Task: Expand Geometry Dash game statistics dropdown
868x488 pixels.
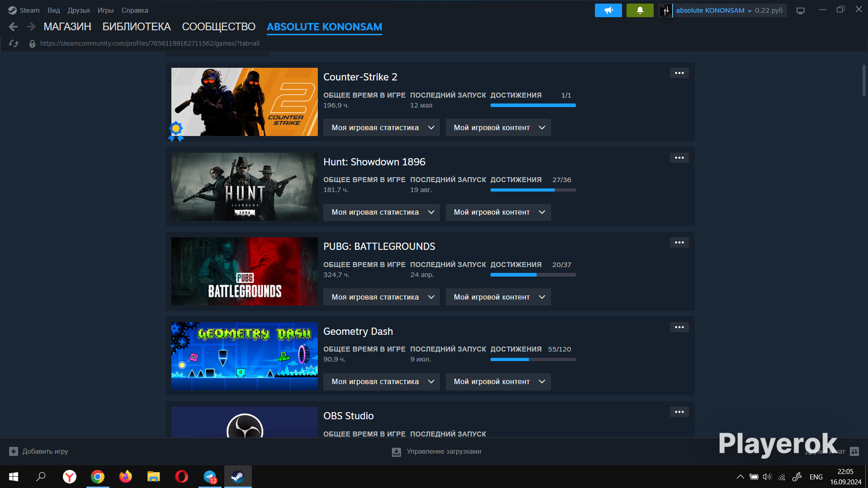Action: coord(381,382)
